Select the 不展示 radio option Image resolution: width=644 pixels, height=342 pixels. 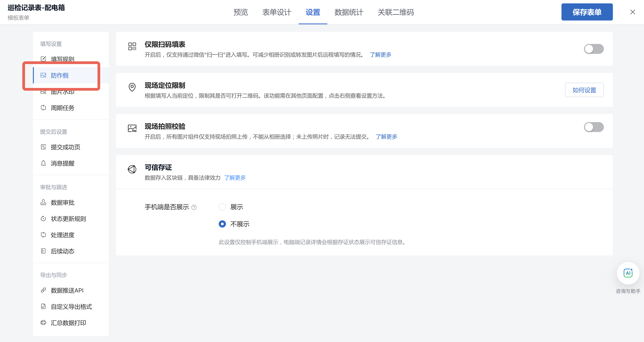point(222,224)
